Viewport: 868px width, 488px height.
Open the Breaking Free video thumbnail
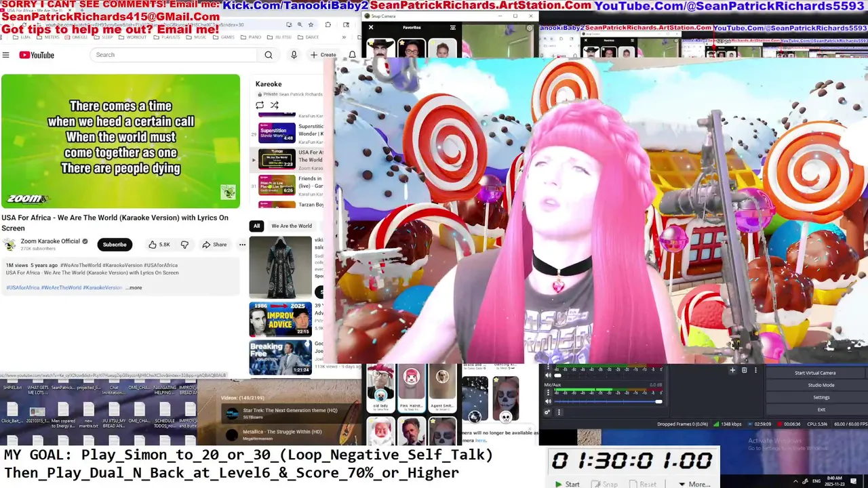point(281,357)
